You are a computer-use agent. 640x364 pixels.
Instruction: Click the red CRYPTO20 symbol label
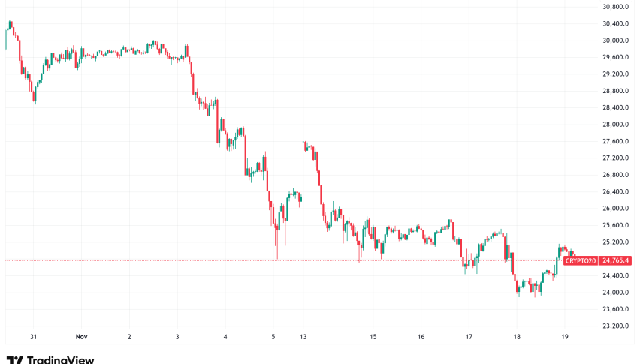(x=581, y=260)
